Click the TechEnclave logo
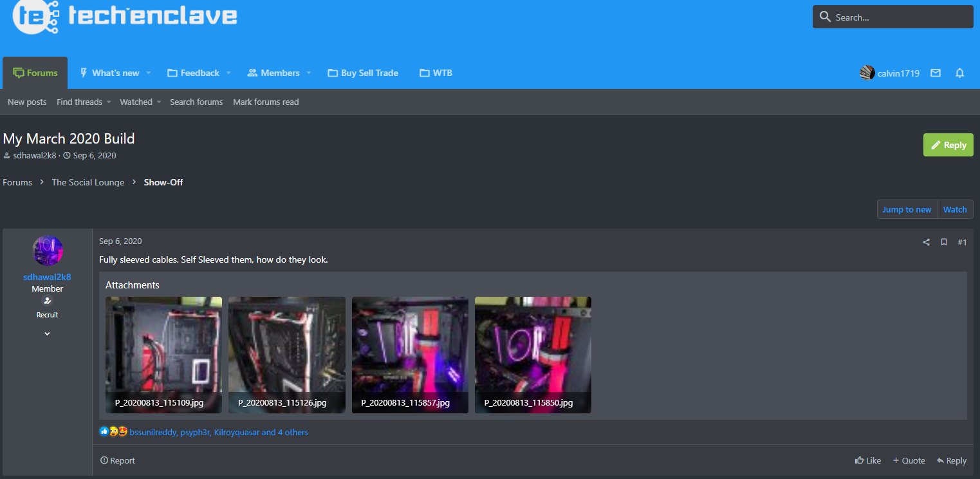The height and width of the screenshot is (479, 980). (x=125, y=17)
